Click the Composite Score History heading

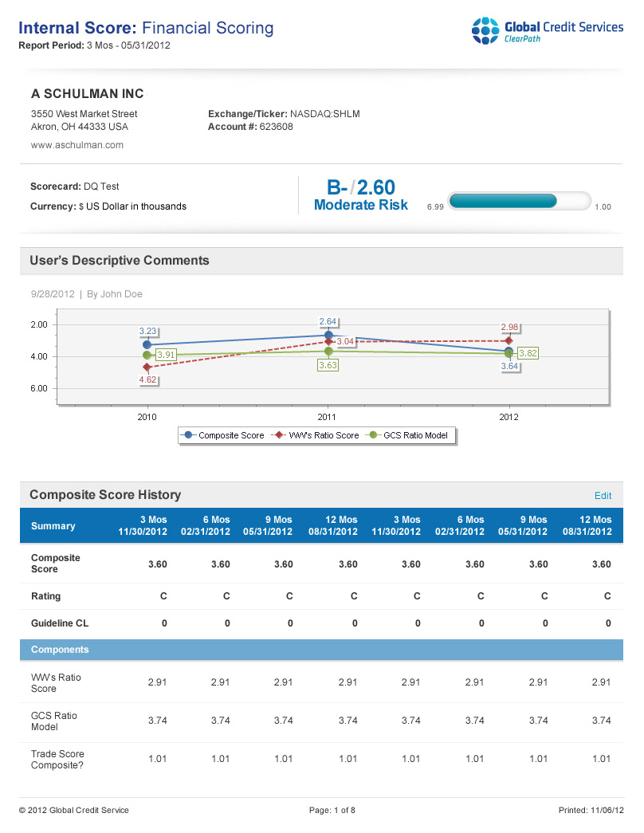105,495
